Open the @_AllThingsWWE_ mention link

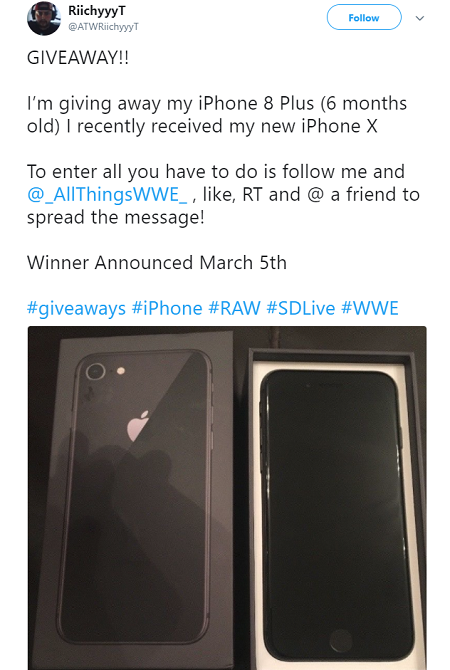[x=107, y=195]
